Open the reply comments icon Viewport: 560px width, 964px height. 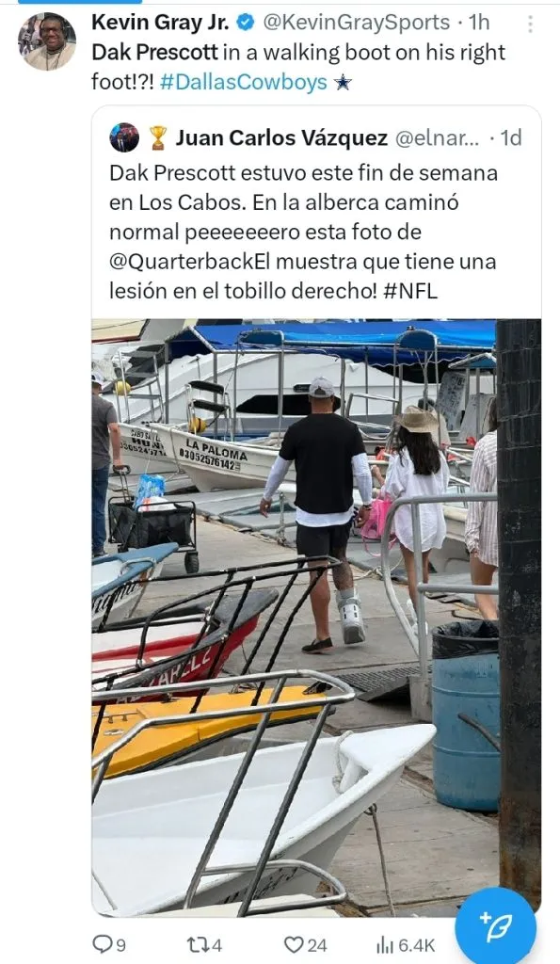tap(102, 943)
